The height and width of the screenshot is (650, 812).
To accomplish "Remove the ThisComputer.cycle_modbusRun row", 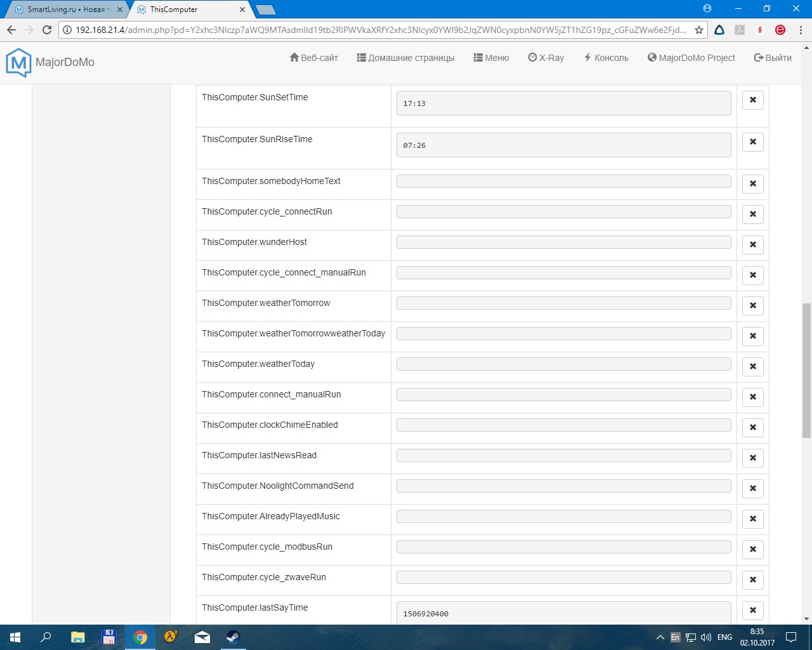I will (752, 549).
